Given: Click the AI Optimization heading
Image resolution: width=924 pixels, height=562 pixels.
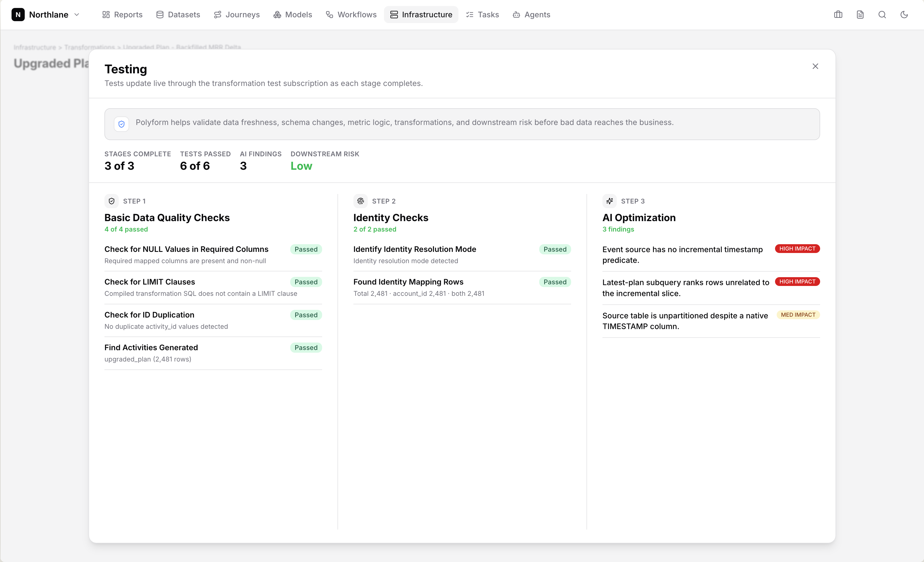Looking at the screenshot, I should point(639,218).
